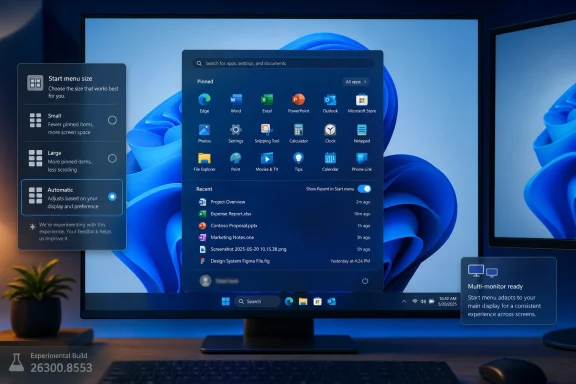Expand All apps list

click(356, 82)
